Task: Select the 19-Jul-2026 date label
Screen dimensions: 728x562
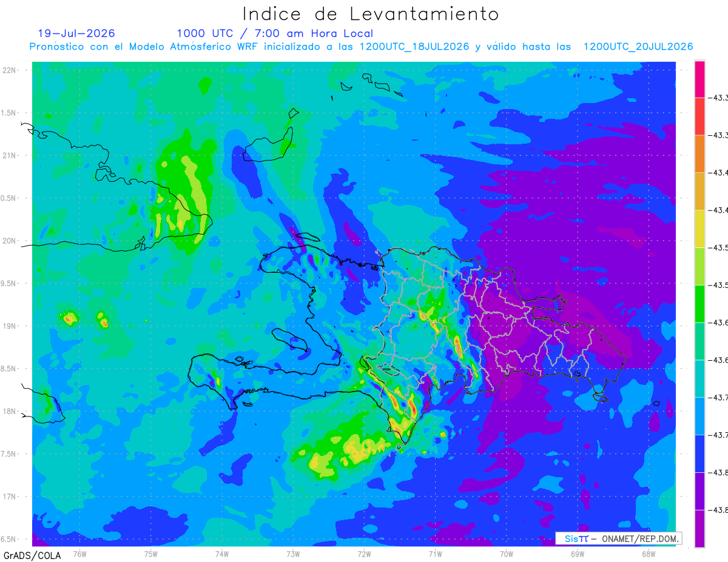Action: (x=76, y=33)
